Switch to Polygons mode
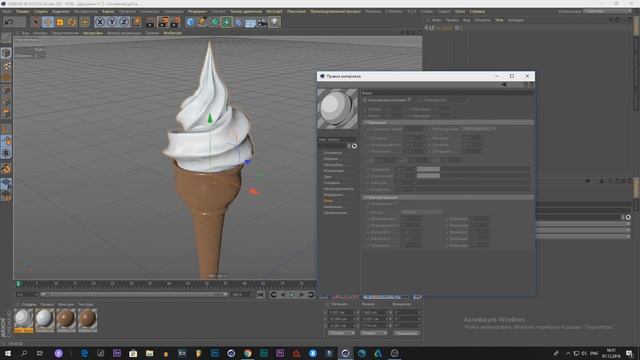The width and height of the screenshot is (640, 360). coord(6,113)
